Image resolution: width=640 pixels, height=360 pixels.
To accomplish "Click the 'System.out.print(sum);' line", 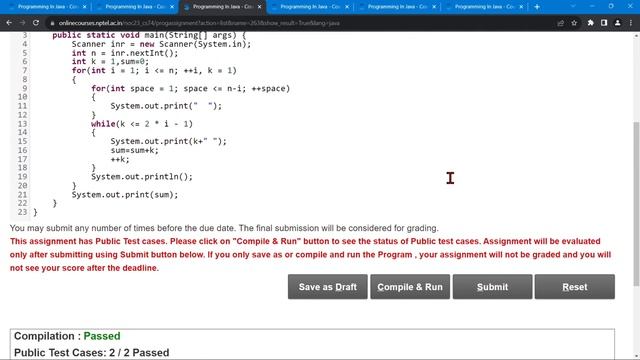I will point(125,195).
